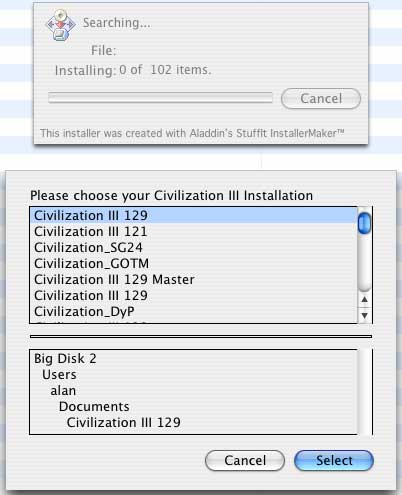Click the Users folder in the path

pos(59,375)
